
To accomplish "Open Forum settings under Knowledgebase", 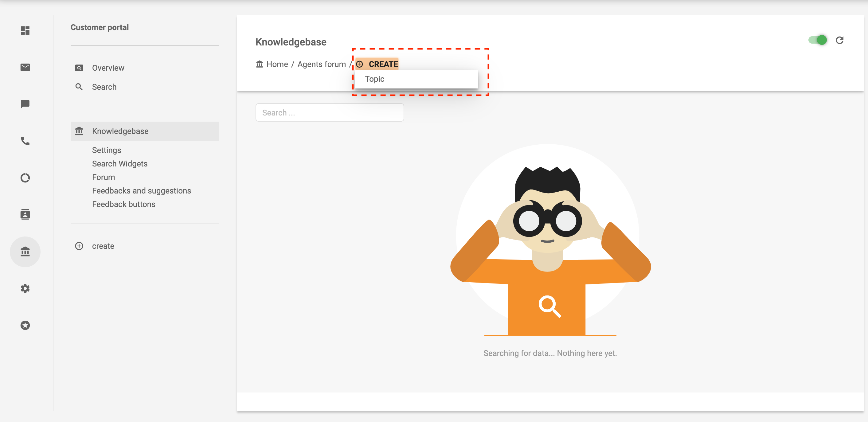I will pos(104,177).
